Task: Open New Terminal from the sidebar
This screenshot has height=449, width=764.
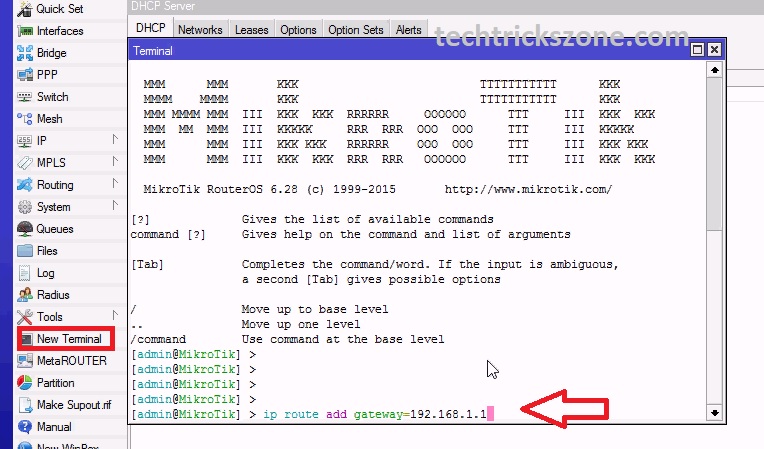Action: [x=68, y=339]
